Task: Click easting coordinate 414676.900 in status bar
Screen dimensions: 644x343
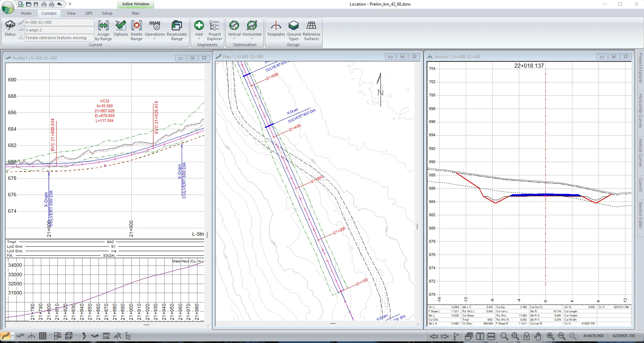Action: [x=593, y=336]
